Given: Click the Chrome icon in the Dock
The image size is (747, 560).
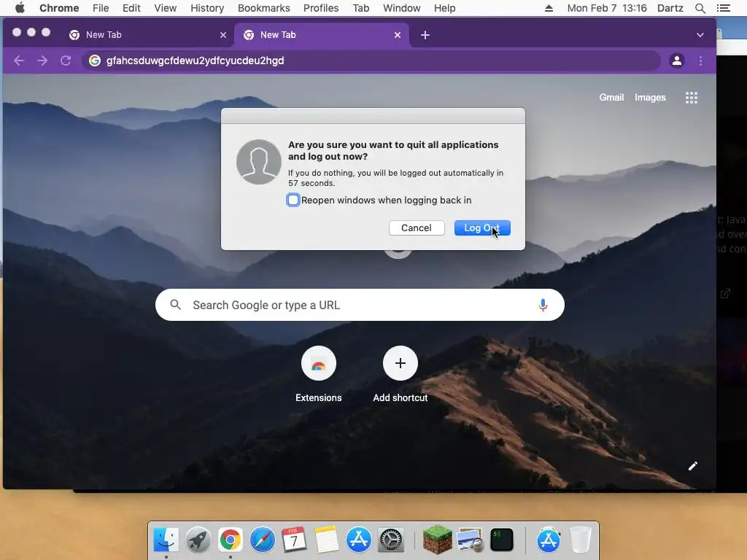Looking at the screenshot, I should 230,540.
